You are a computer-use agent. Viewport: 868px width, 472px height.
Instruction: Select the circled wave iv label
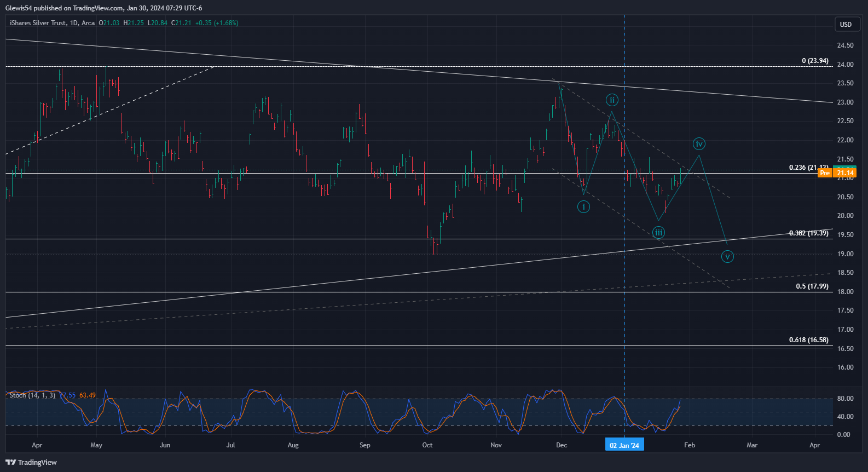(699, 144)
